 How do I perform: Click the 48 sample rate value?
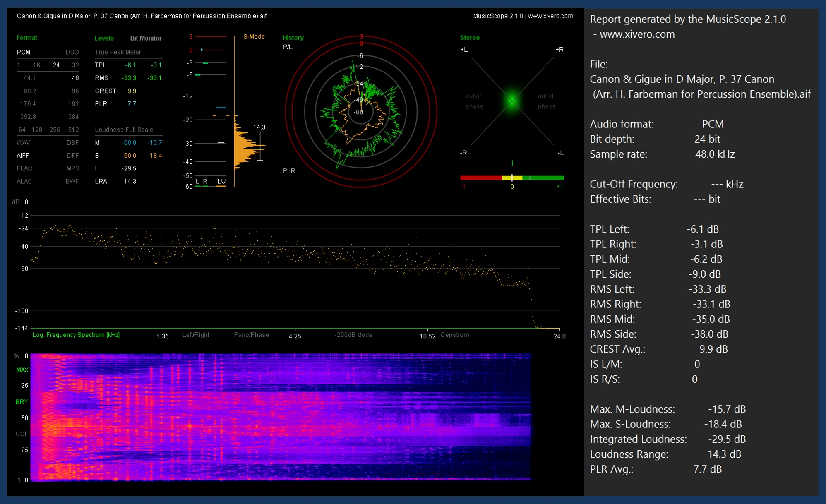(x=75, y=78)
